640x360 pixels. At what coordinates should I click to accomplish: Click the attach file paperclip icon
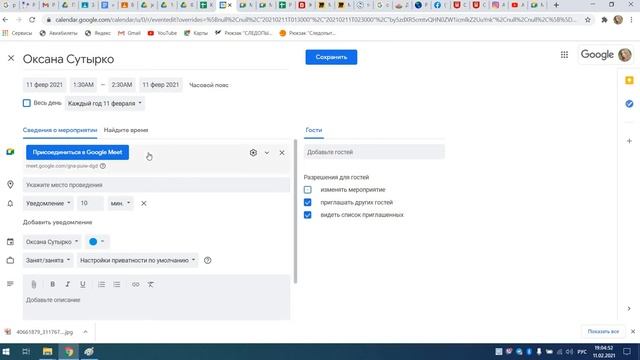click(34, 284)
